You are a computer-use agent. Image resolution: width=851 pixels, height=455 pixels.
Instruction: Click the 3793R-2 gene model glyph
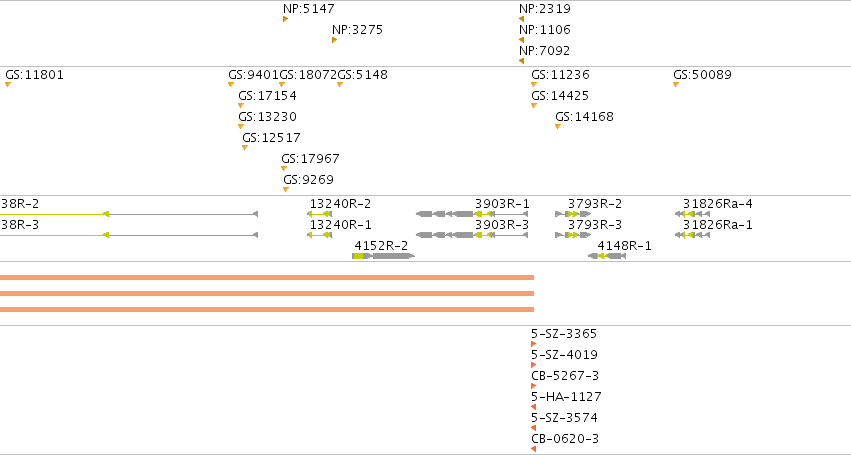[x=573, y=214]
